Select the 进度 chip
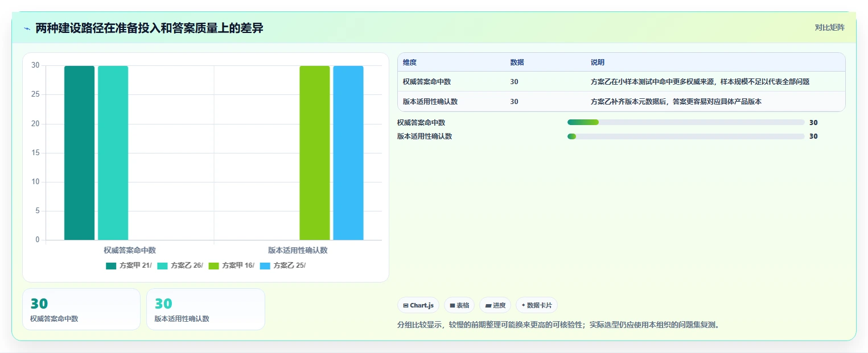This screenshot has width=868, height=353. coord(495,305)
